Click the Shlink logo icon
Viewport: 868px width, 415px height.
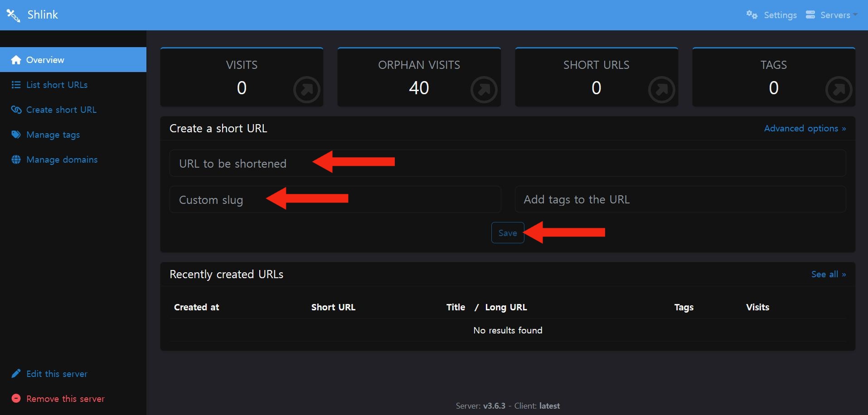pyautogui.click(x=13, y=15)
